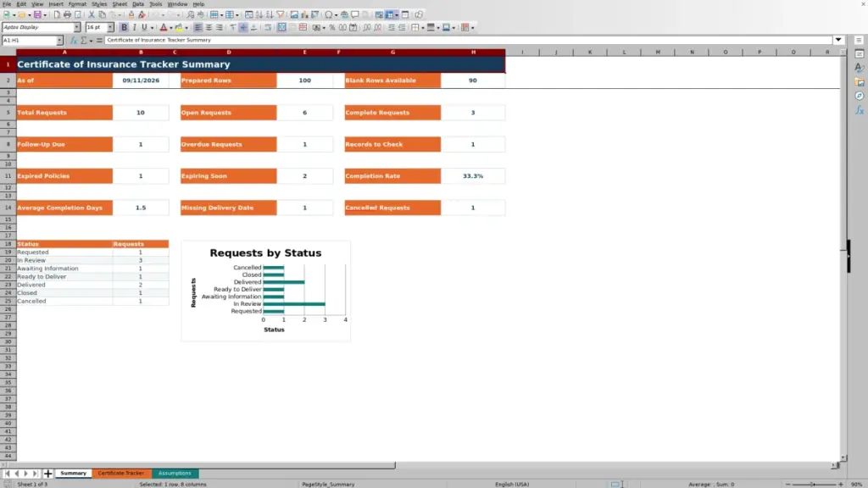Click the Insert Hyperlink icon
The width and height of the screenshot is (868, 488).
[344, 14]
